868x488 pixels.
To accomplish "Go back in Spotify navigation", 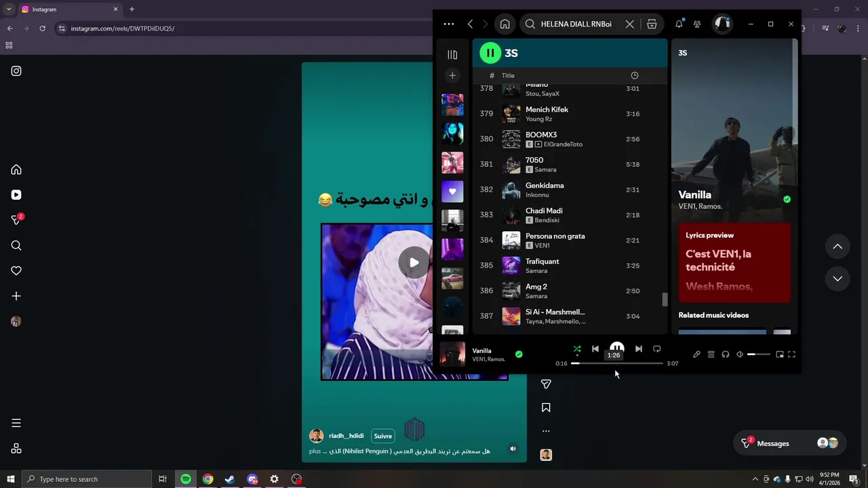I will tap(470, 24).
